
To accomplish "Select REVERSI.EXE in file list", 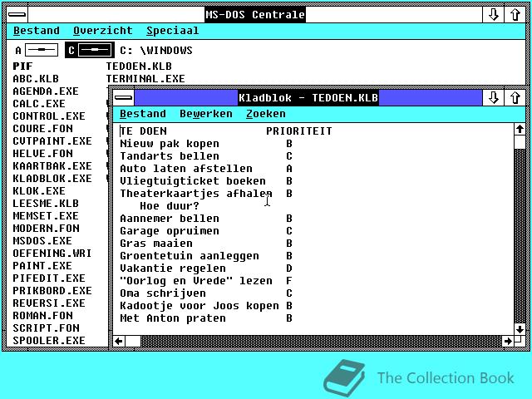I will pyautogui.click(x=49, y=303).
